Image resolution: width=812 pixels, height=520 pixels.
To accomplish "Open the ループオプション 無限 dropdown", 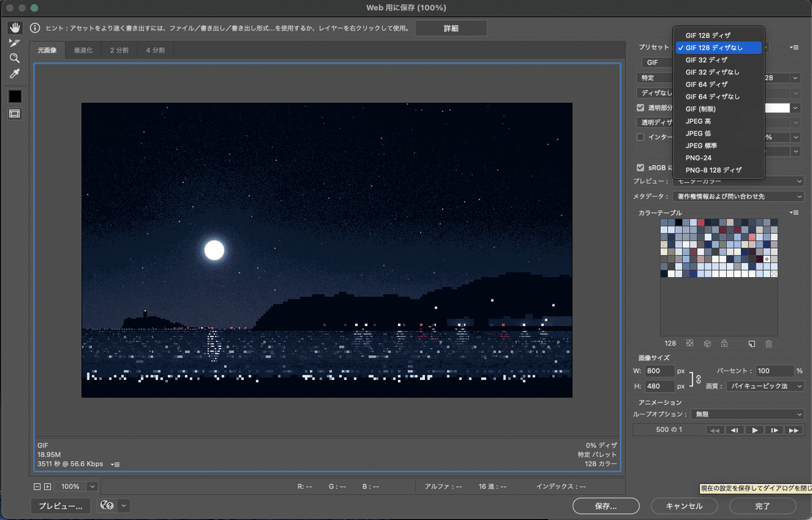I will pyautogui.click(x=748, y=414).
